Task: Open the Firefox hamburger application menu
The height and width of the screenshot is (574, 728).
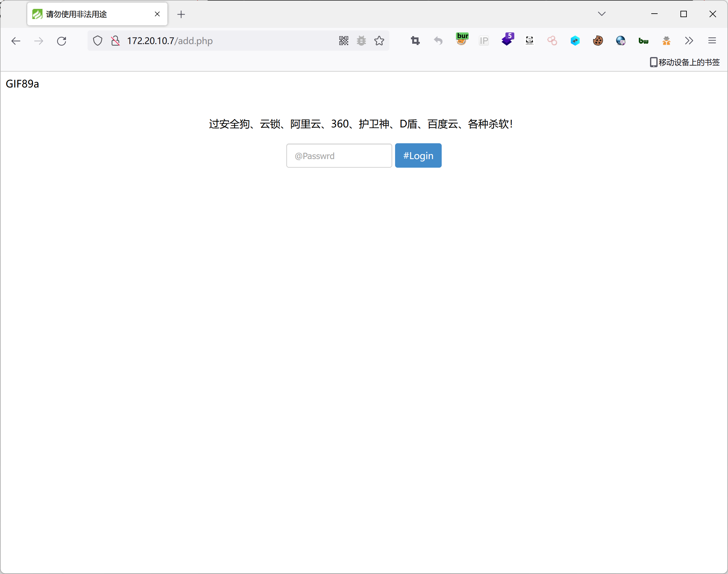Action: (x=712, y=41)
